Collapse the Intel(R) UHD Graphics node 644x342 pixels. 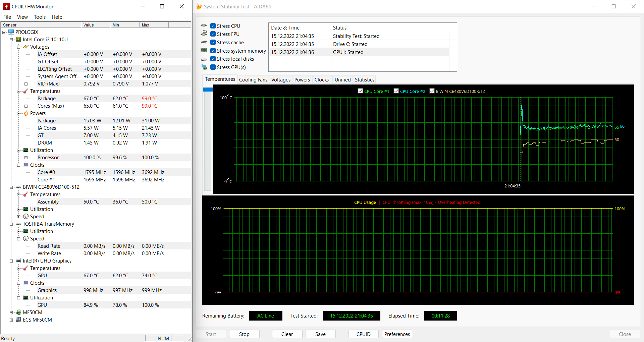pos(11,261)
